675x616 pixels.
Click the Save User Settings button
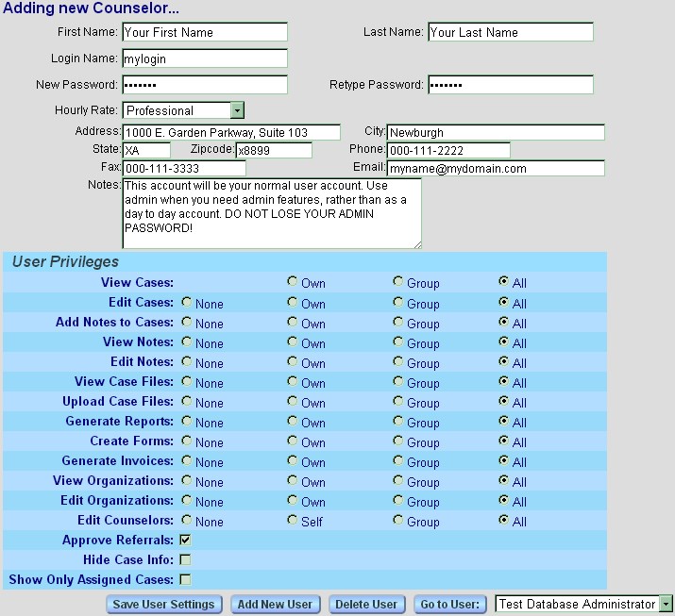164,604
